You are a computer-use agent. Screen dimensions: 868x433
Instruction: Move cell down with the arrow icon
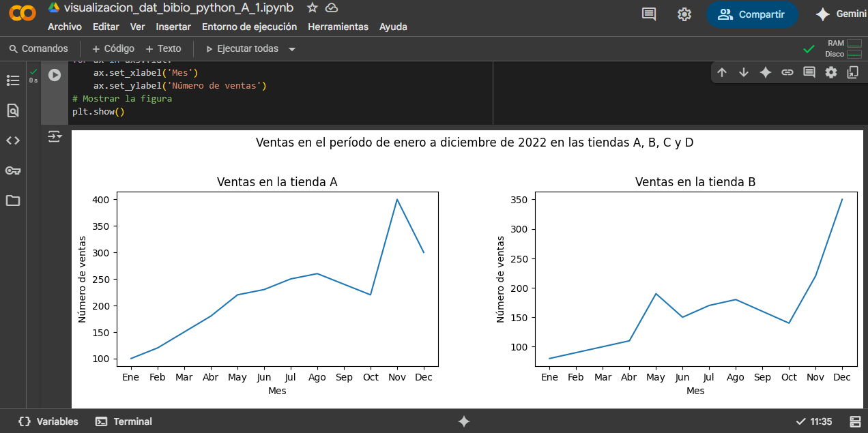click(744, 72)
